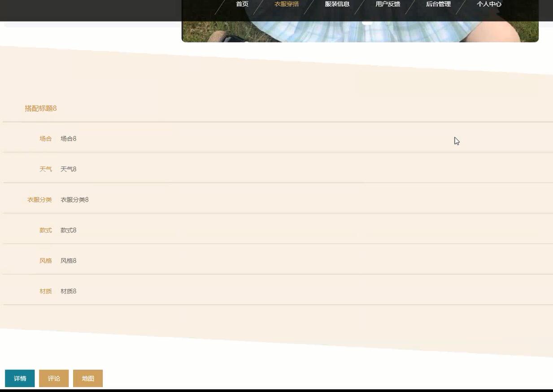Open the 地图 tab
This screenshot has width=553, height=392.
[x=88, y=379]
